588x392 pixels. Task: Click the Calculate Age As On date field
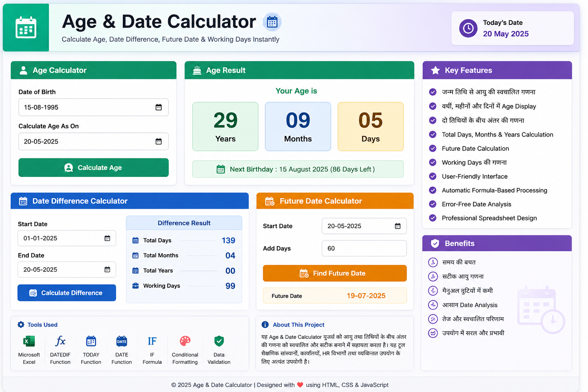(x=93, y=142)
